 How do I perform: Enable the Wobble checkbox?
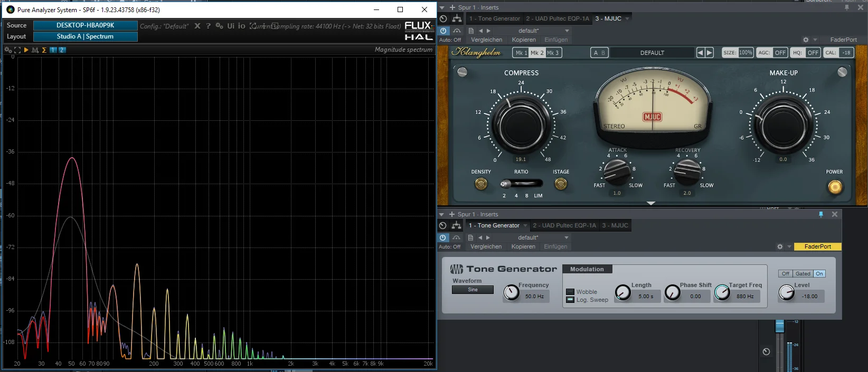570,292
